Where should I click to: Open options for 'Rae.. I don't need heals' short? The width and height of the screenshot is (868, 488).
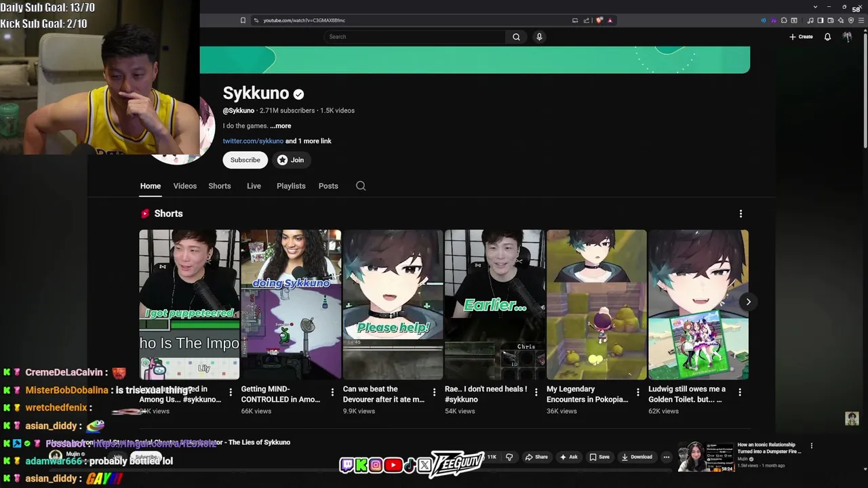click(536, 392)
